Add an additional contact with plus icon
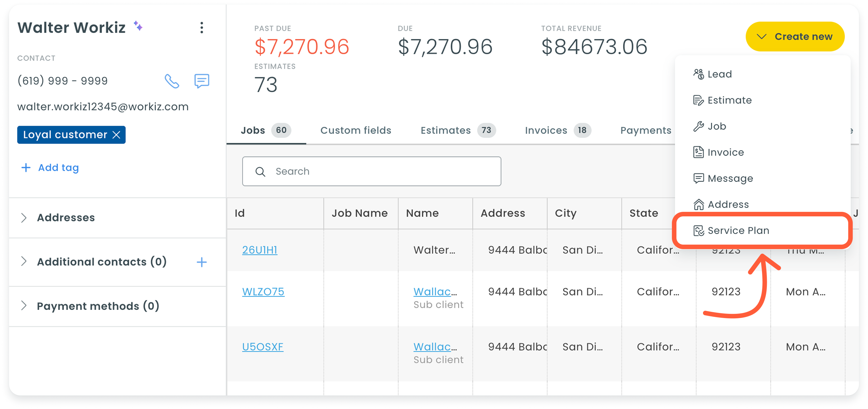The image size is (868, 409). point(201,262)
